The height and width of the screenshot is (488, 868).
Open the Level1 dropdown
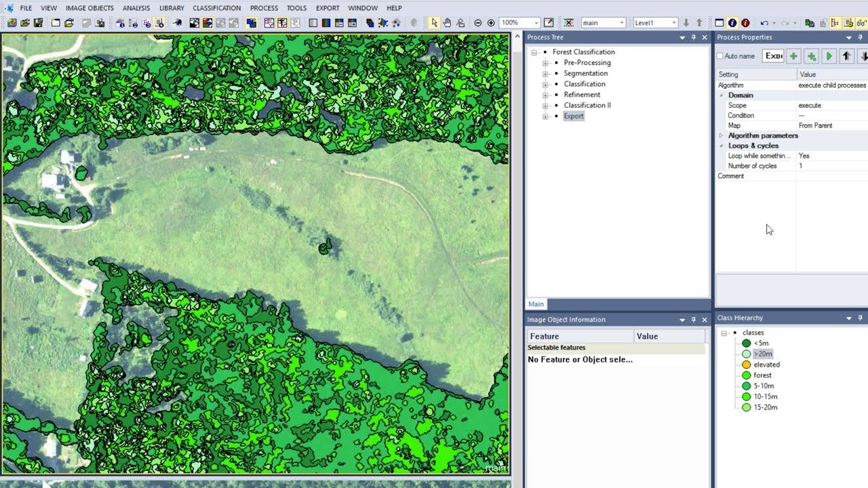(673, 23)
